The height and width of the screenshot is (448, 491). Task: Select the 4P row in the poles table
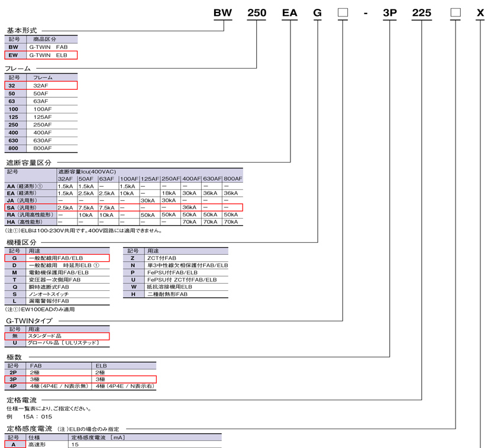click(x=80, y=386)
